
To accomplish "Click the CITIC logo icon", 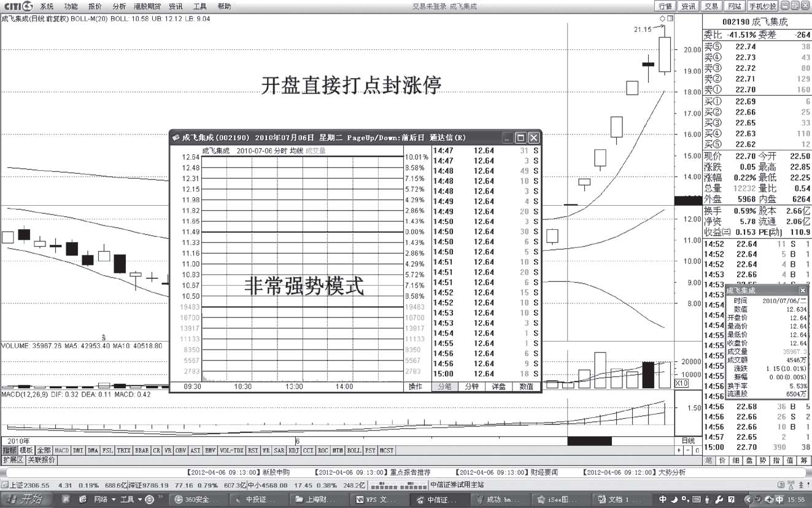I will tap(18, 6).
